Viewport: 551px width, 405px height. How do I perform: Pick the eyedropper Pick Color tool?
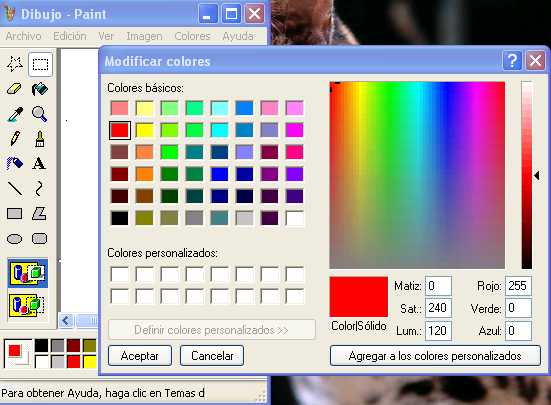click(14, 114)
